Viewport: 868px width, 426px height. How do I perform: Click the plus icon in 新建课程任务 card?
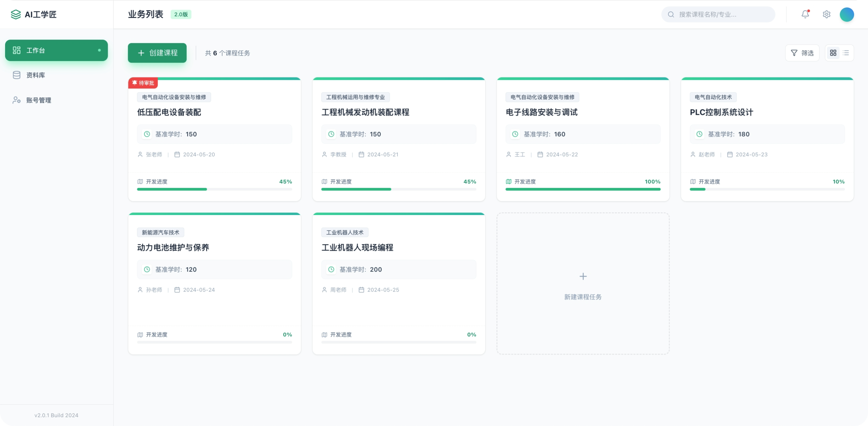(583, 276)
